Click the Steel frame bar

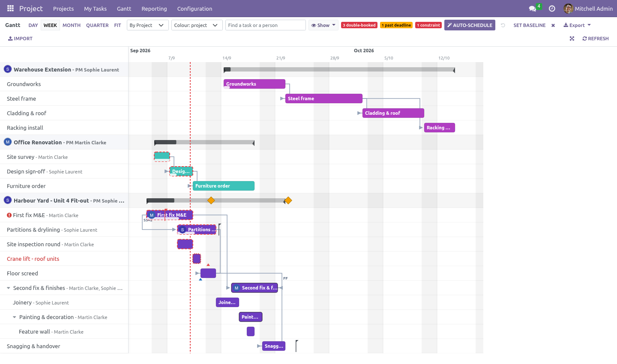[x=324, y=98]
